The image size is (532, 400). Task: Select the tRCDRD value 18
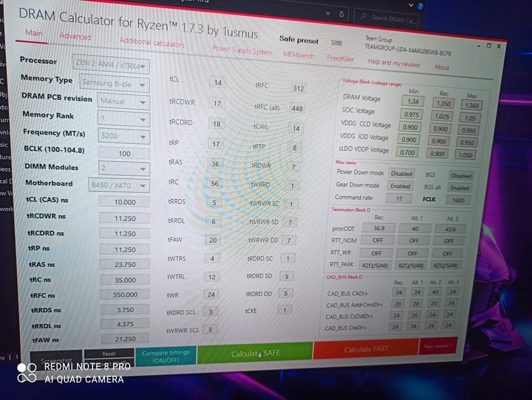point(217,124)
